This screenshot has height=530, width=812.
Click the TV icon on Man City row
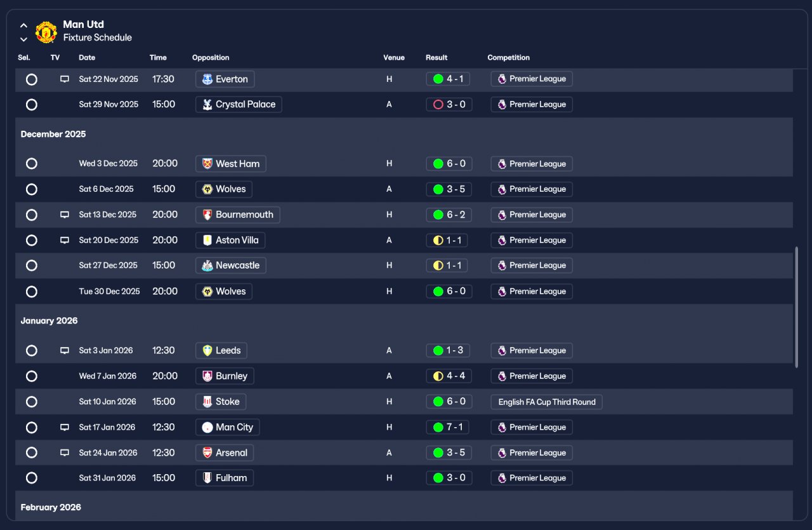pos(65,427)
